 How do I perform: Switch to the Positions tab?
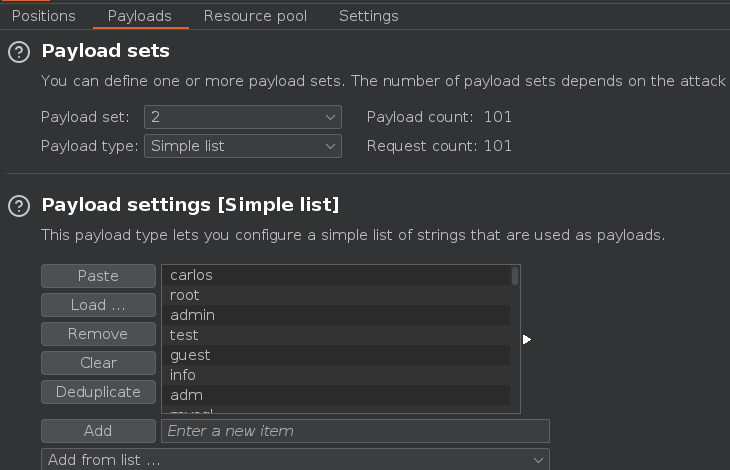tap(43, 16)
